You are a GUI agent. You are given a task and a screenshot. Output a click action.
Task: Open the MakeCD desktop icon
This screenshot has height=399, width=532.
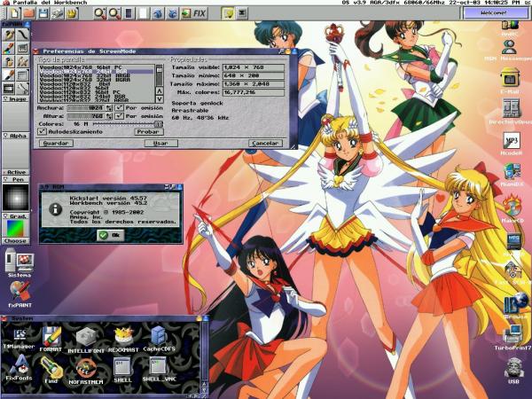[x=512, y=209]
